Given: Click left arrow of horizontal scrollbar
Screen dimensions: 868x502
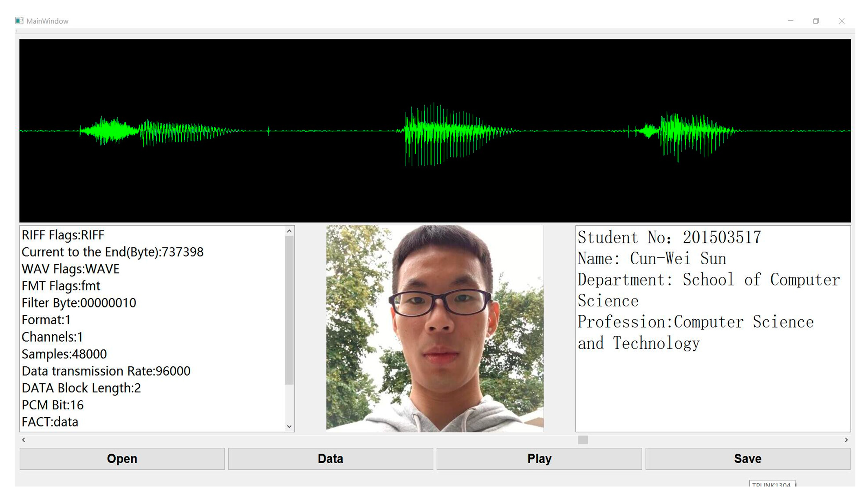Looking at the screenshot, I should point(24,440).
